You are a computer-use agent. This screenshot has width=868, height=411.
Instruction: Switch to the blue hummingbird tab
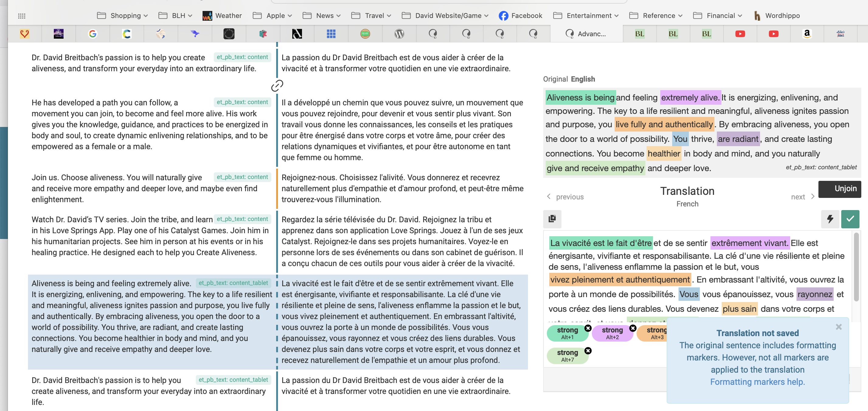[195, 34]
